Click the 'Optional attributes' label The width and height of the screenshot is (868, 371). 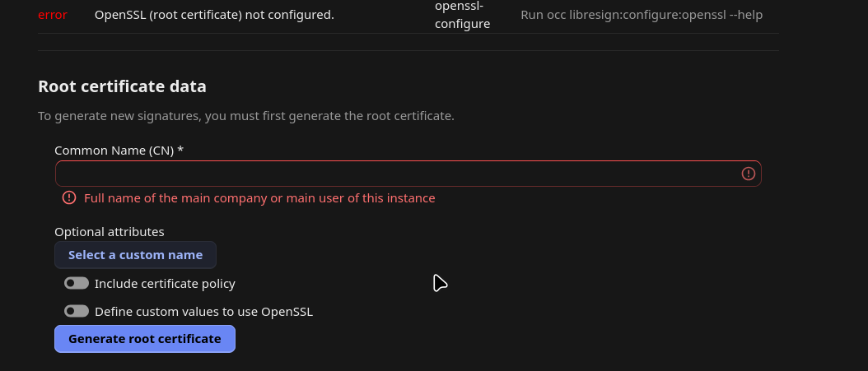coord(110,232)
